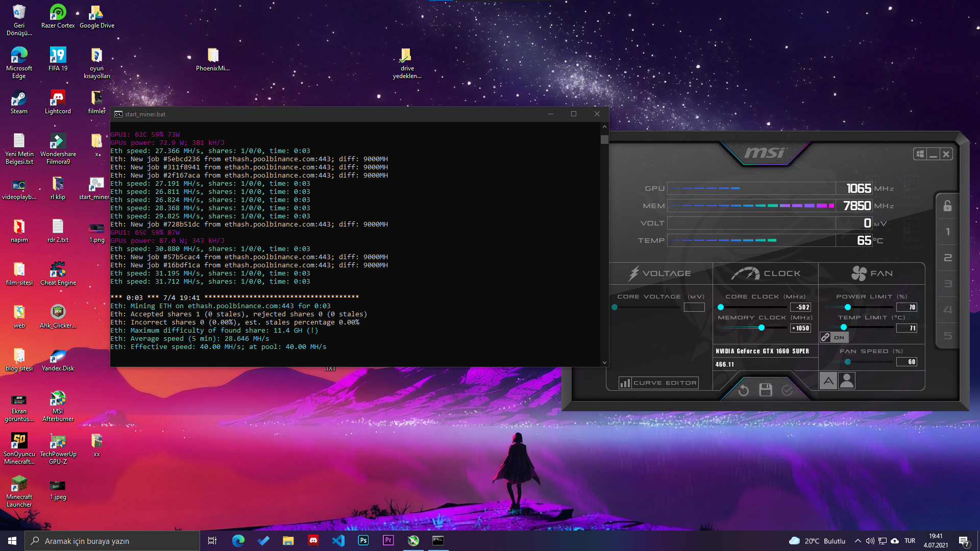Image resolution: width=980 pixels, height=551 pixels.
Task: Click the reset settings icon in Afterburner
Action: (743, 390)
